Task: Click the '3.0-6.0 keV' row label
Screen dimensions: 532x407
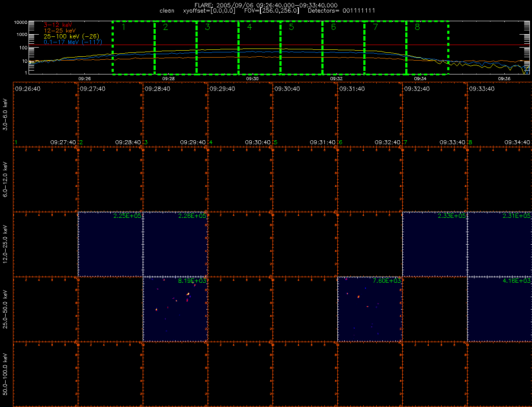Action: coord(5,114)
